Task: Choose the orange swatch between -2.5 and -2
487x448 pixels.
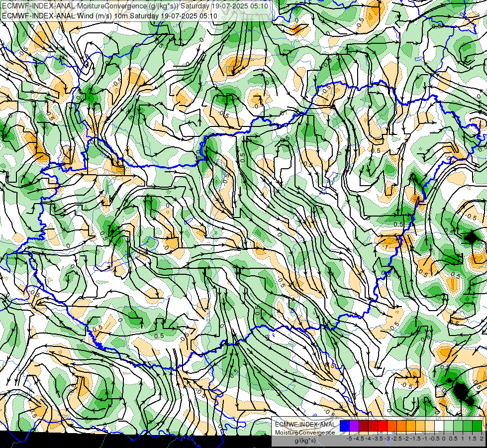Action: point(401,426)
